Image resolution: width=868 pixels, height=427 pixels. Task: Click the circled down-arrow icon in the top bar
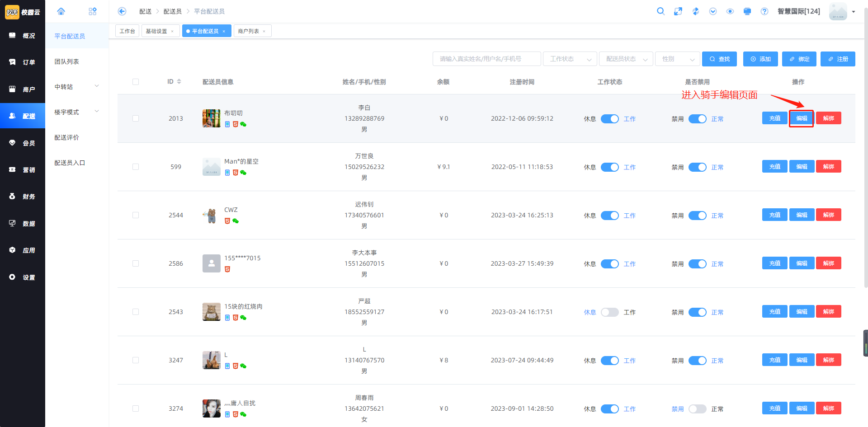pos(713,11)
